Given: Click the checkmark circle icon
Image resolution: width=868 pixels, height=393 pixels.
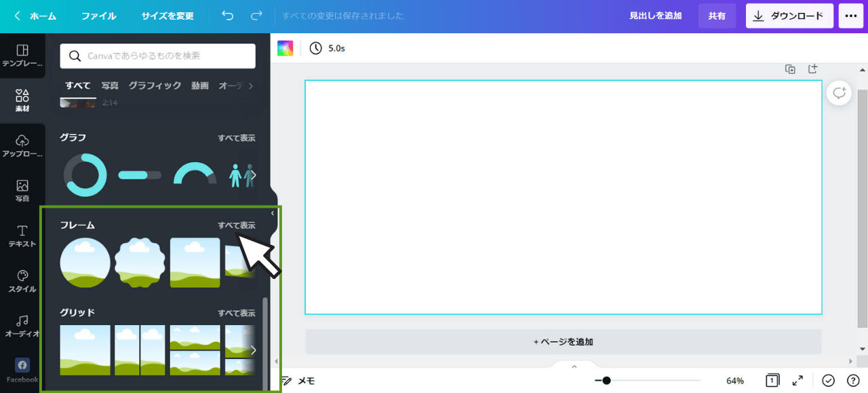Looking at the screenshot, I should point(828,381).
